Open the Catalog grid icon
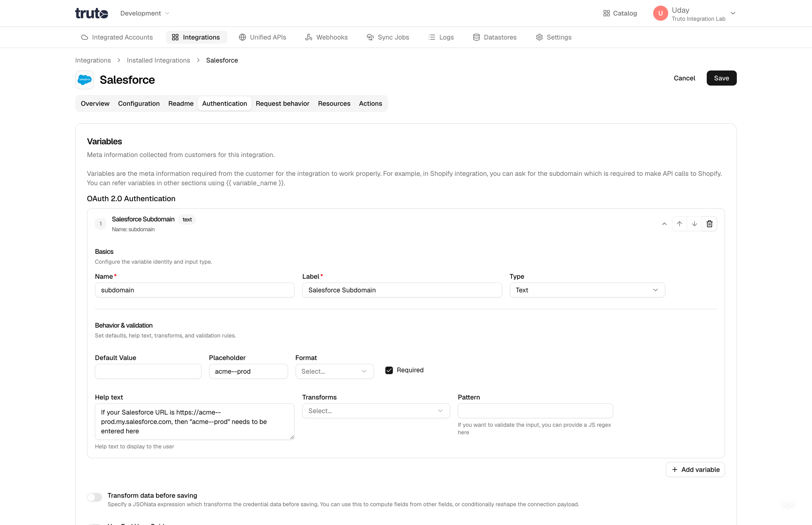 (x=606, y=13)
